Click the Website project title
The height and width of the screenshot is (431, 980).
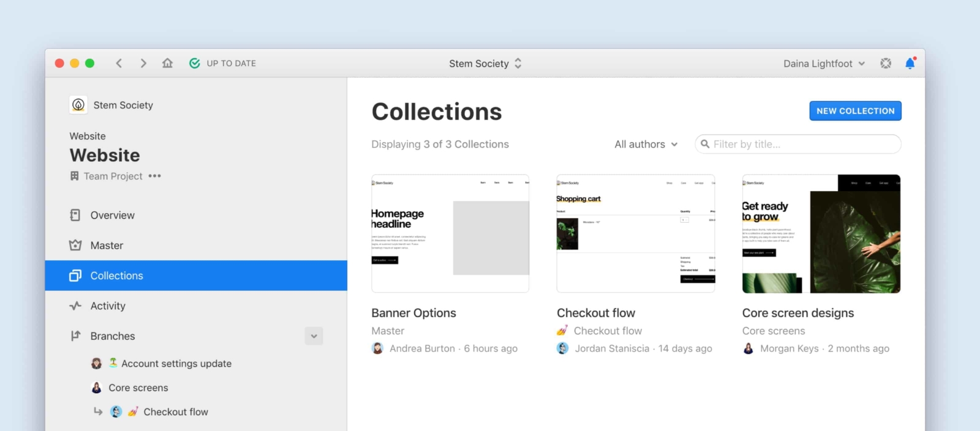(x=105, y=155)
